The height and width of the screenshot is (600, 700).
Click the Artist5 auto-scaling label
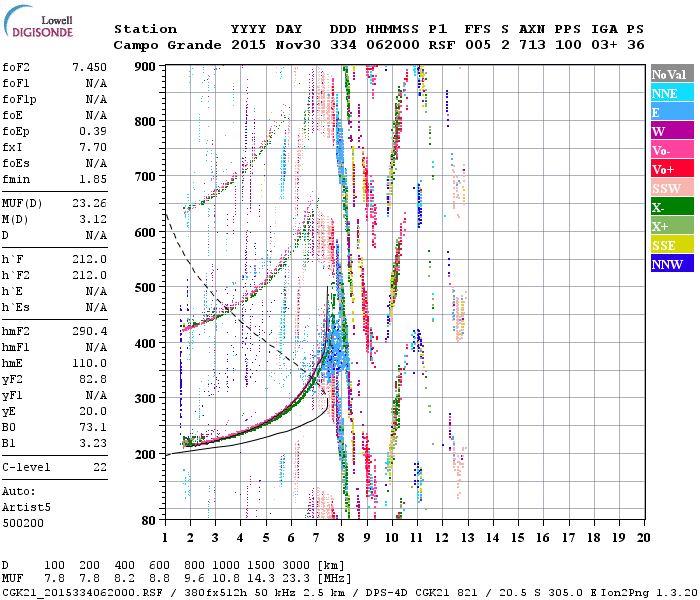pyautogui.click(x=26, y=508)
